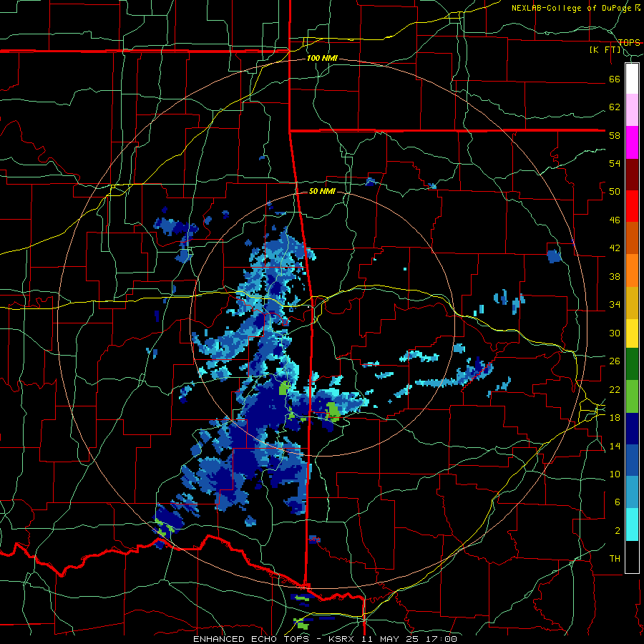Click the legend value "38"
644x644 pixels.
(615, 276)
